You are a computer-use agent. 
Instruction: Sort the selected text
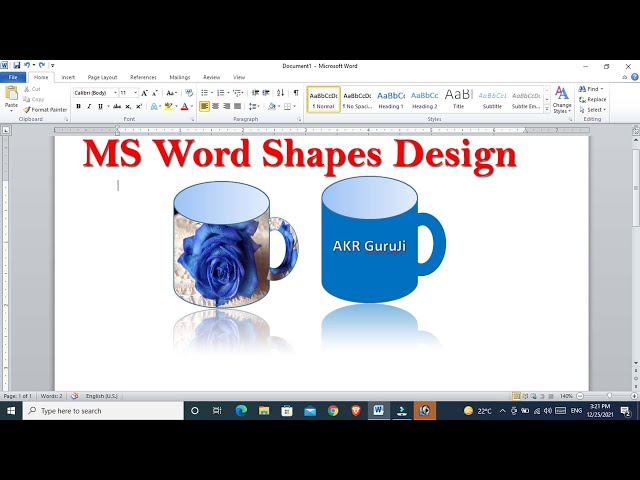click(280, 93)
